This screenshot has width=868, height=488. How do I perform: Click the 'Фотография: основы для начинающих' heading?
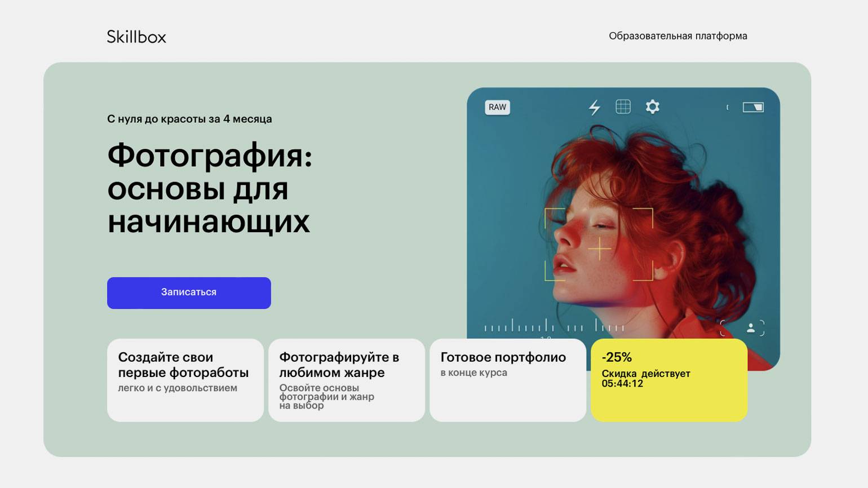point(210,188)
